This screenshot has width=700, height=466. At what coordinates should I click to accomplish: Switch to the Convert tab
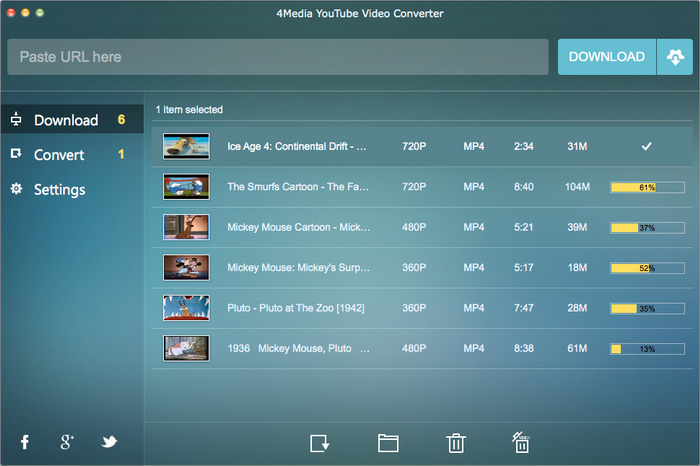59,155
